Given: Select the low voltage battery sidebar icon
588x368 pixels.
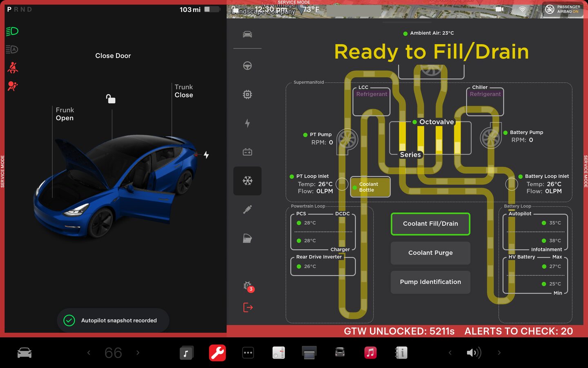Looking at the screenshot, I should point(247,152).
